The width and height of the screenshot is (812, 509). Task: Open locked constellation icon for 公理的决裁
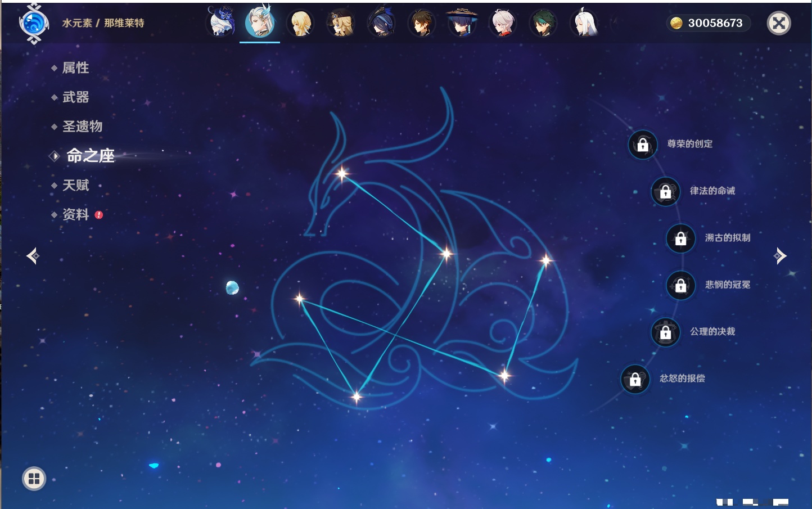point(666,332)
